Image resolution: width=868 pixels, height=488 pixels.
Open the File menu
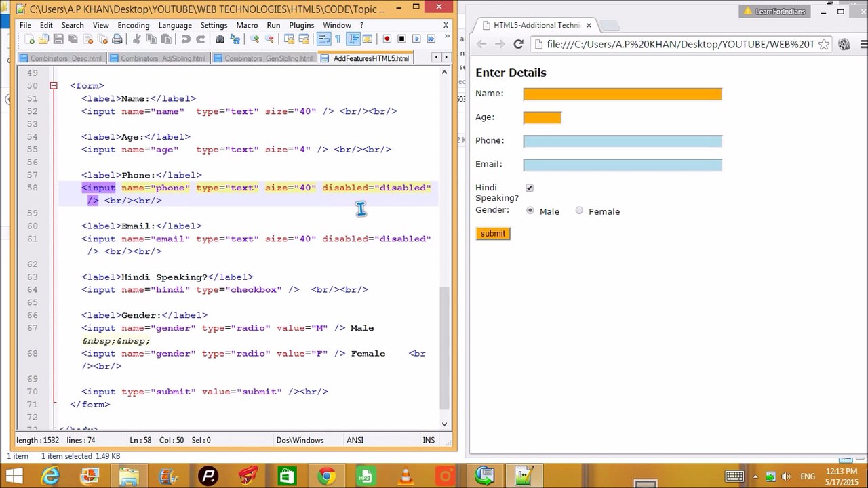25,25
